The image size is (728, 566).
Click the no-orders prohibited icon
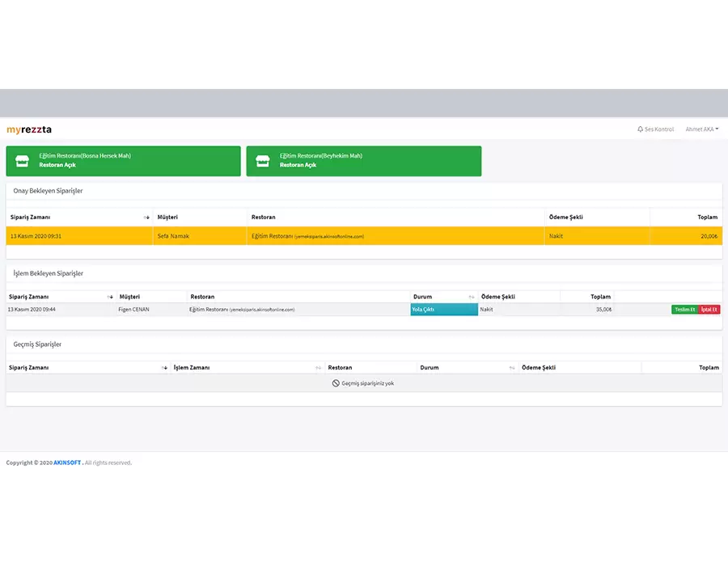coord(336,383)
